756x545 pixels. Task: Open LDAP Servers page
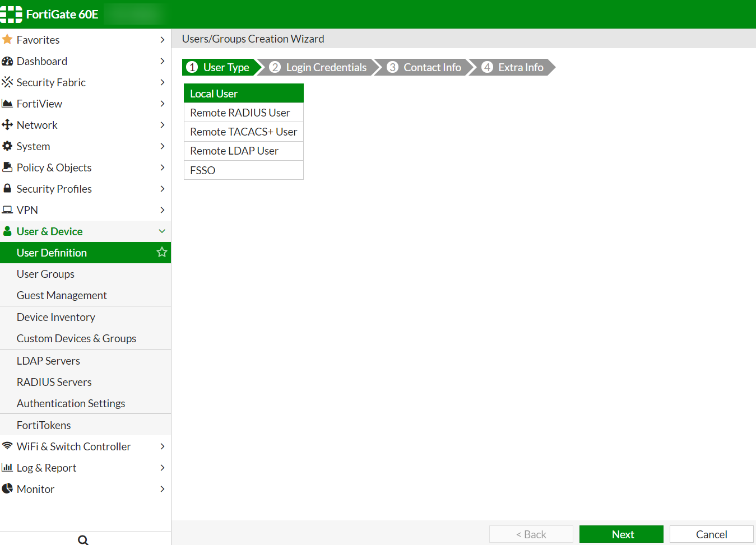[x=85, y=361]
